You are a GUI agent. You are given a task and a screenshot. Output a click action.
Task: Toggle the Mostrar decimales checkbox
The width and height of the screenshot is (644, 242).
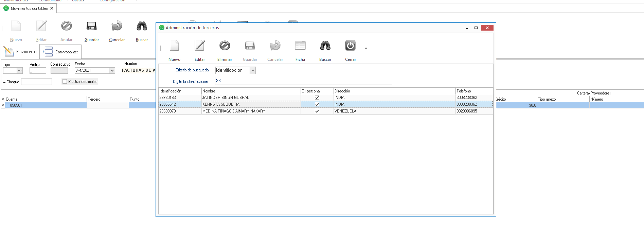pos(65,82)
